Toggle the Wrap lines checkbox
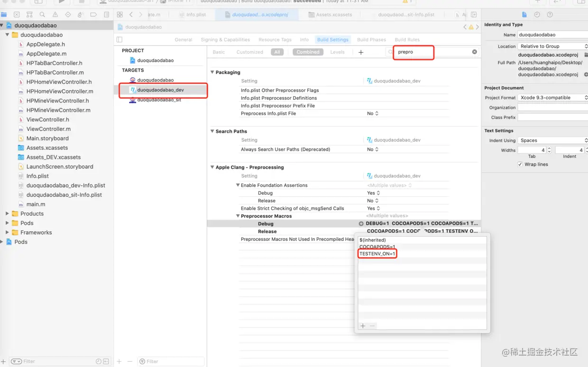The width and height of the screenshot is (588, 367). point(520,165)
